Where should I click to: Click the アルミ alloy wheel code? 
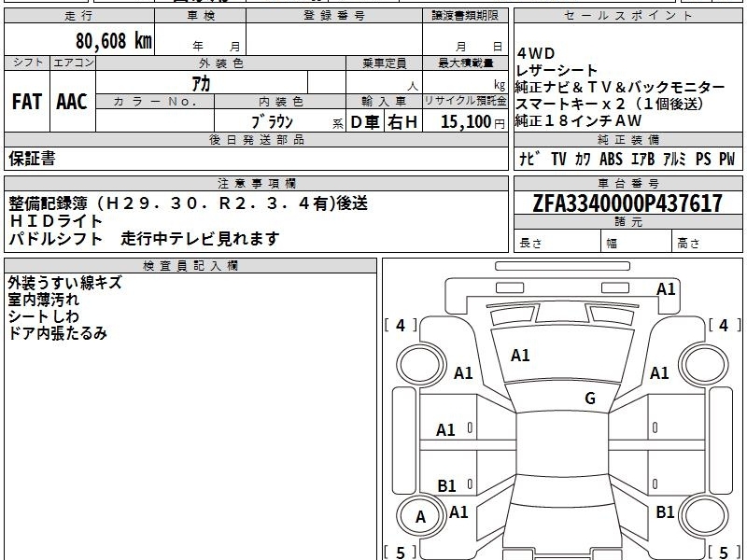click(674, 159)
